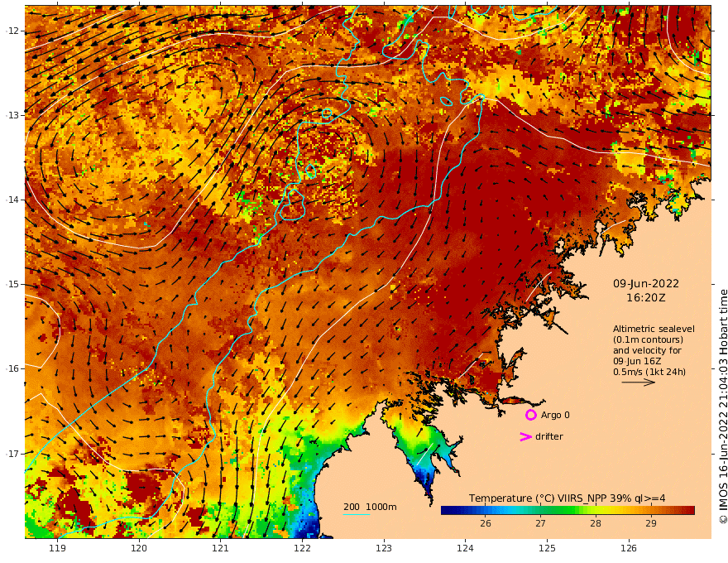The width and height of the screenshot is (728, 563).
Task: Click the cyan isobath legend line
Action: point(356,514)
